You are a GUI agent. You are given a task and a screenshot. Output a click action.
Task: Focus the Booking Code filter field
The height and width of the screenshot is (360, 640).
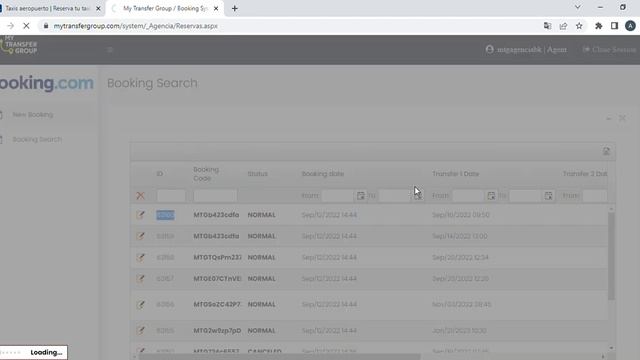pos(215,196)
